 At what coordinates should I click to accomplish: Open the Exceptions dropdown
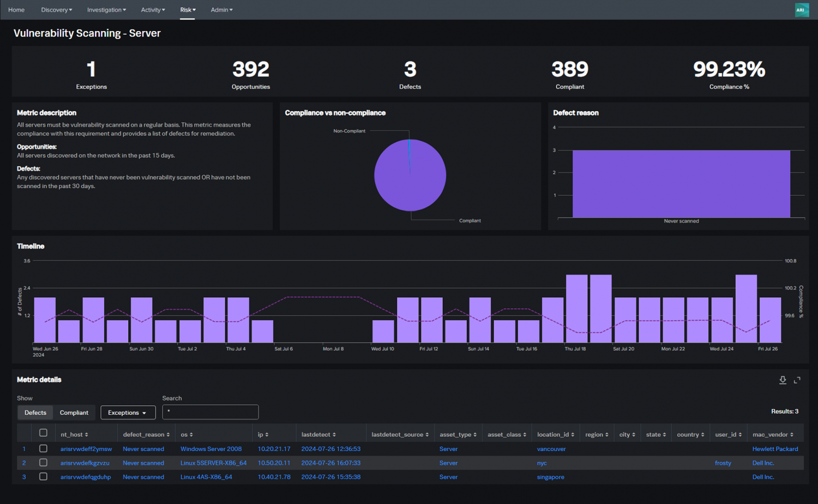[128, 412]
